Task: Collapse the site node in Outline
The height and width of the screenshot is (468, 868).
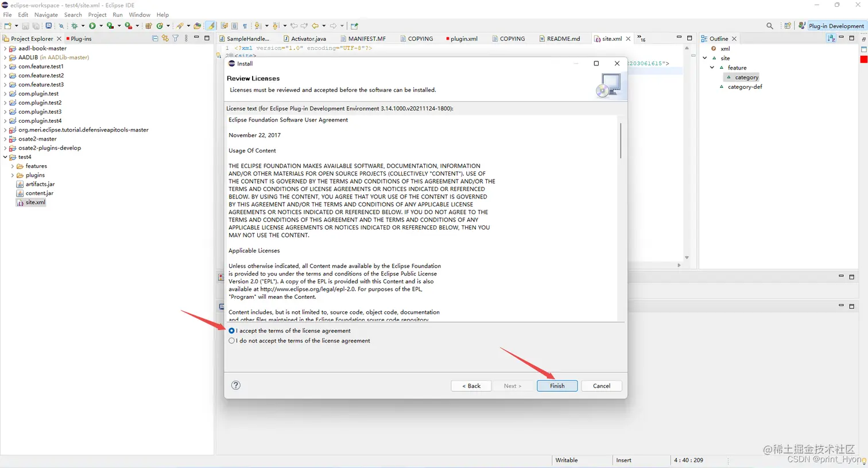Action: (x=705, y=58)
